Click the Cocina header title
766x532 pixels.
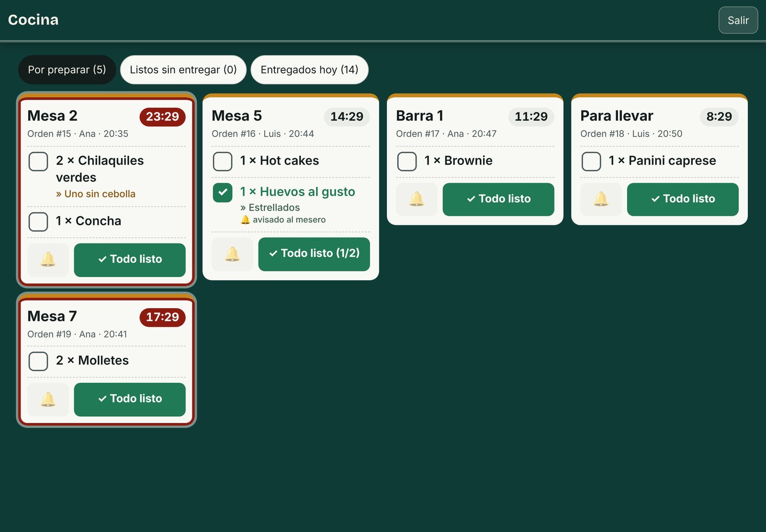point(33,20)
